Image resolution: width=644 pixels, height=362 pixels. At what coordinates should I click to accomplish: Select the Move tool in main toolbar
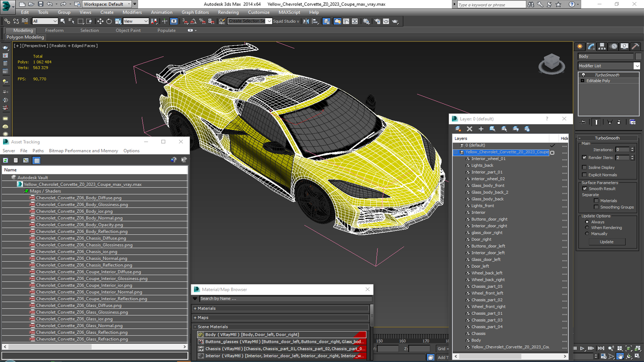(100, 21)
